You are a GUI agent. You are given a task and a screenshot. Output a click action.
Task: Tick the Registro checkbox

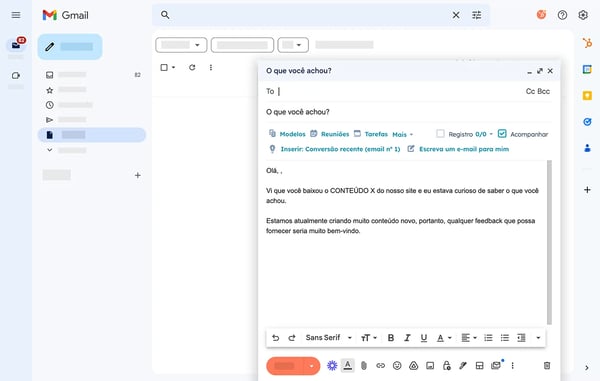tap(440, 134)
